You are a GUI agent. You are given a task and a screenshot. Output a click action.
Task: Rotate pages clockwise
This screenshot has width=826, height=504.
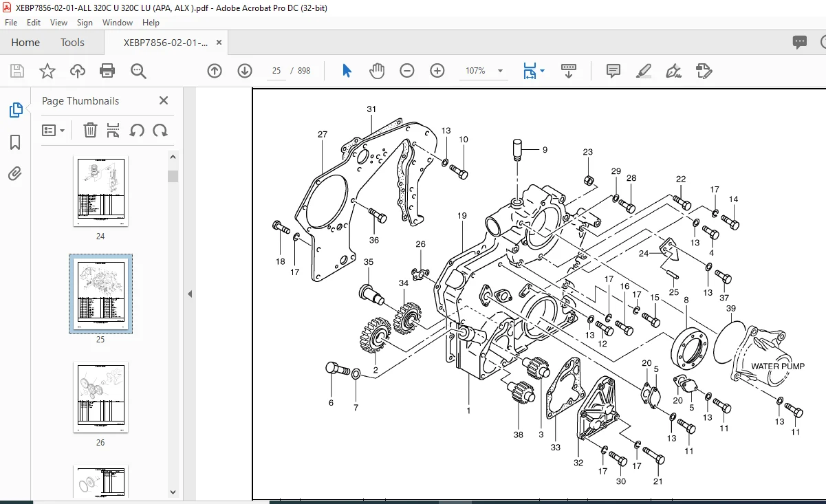(x=160, y=130)
